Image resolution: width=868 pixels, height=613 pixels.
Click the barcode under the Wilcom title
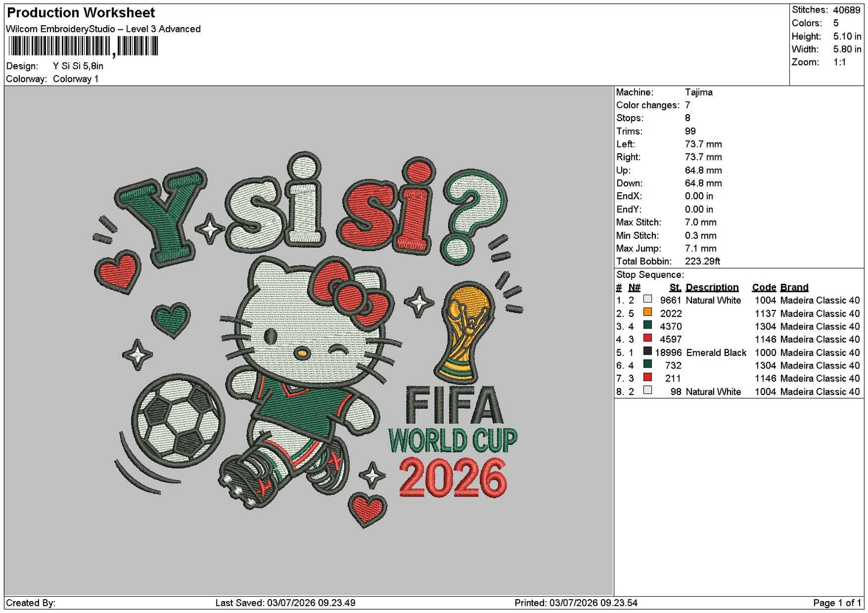[83, 46]
